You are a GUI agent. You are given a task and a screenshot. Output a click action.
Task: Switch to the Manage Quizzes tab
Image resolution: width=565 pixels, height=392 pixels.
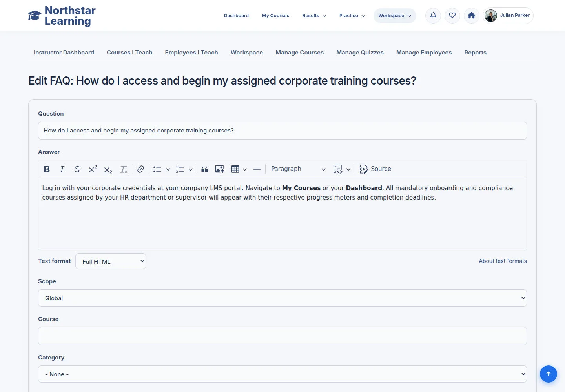point(360,53)
